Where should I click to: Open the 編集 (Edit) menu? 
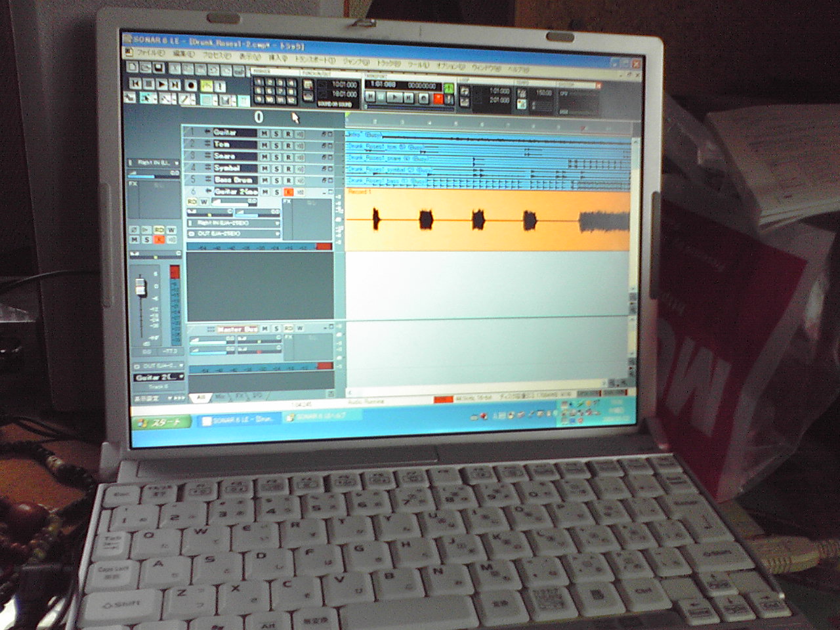pyautogui.click(x=184, y=54)
